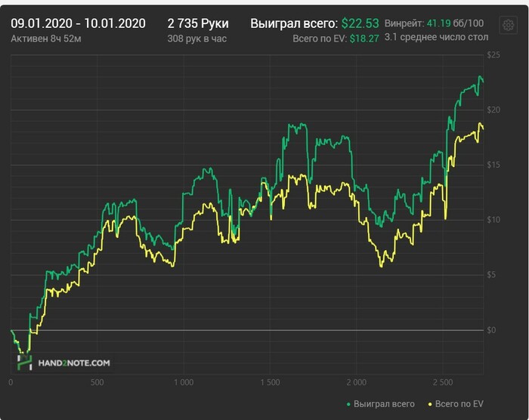Click the 'Активен 8ч 52м' active time text

pyautogui.click(x=46, y=39)
